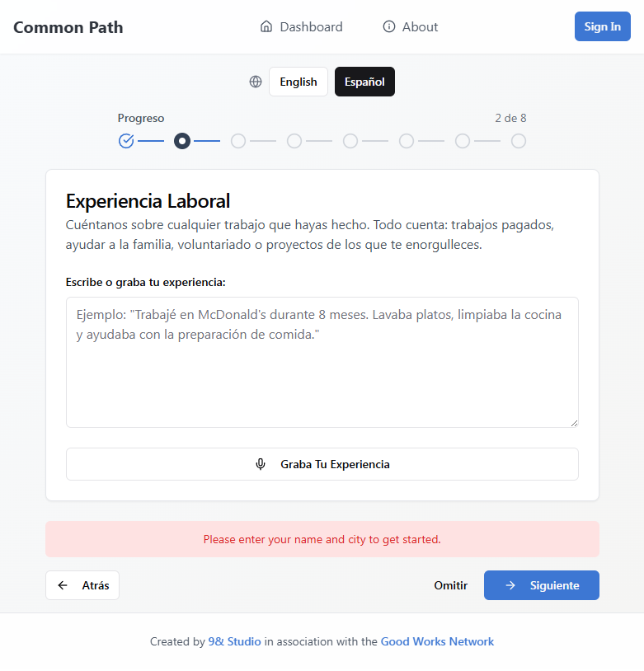644x671 pixels.
Task: Click Omitir to skip this step
Action: tap(450, 584)
